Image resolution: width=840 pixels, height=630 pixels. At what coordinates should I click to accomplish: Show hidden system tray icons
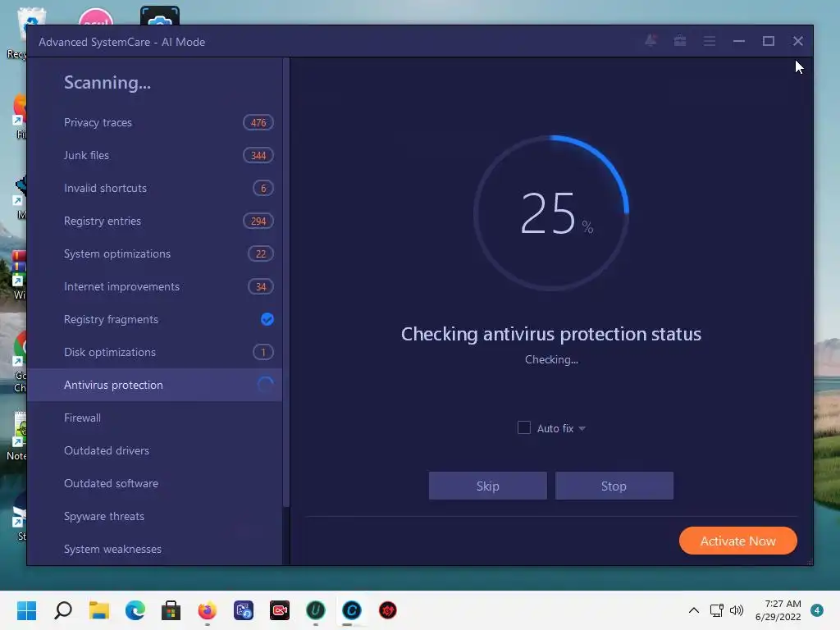(694, 610)
